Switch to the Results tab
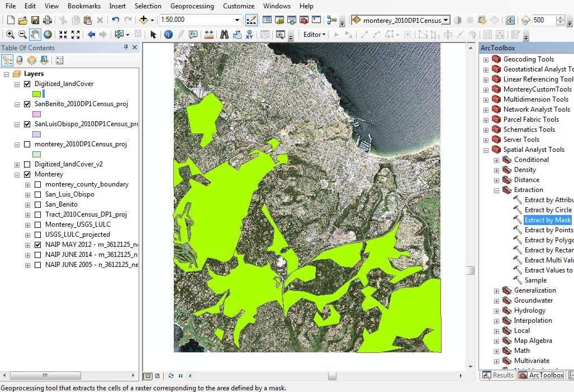Image resolution: width=574 pixels, height=392 pixels. pos(497,375)
